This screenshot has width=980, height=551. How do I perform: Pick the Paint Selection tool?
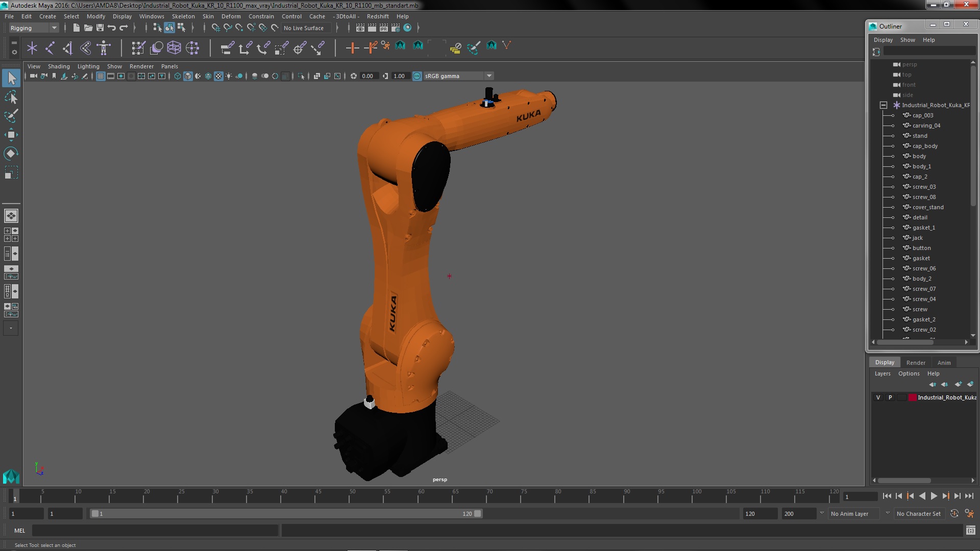[11, 116]
